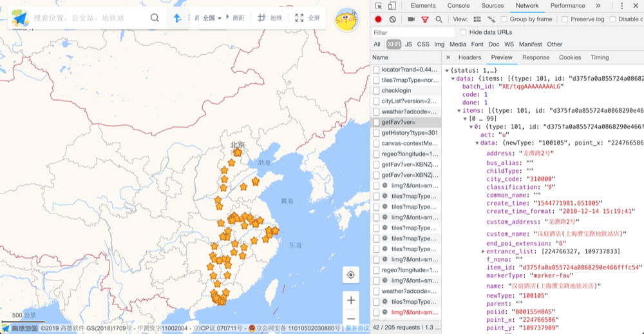Click the search magnifier in map search box
Screen dimensions: 644x334
155,17
